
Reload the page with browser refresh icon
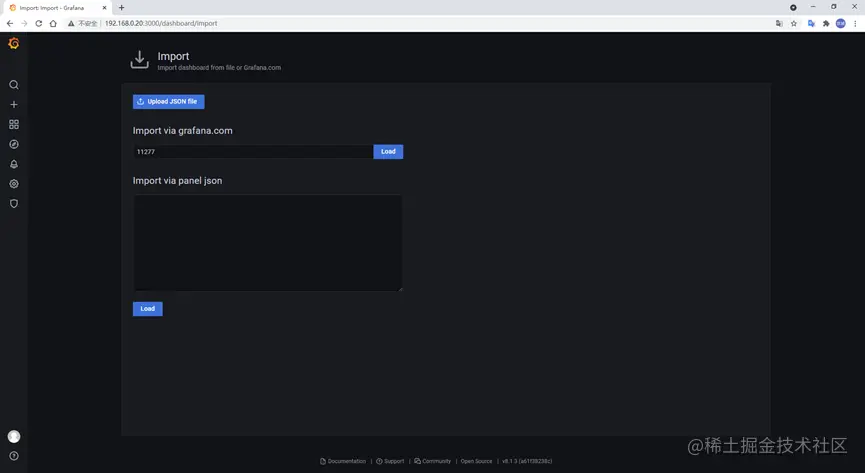(x=39, y=23)
